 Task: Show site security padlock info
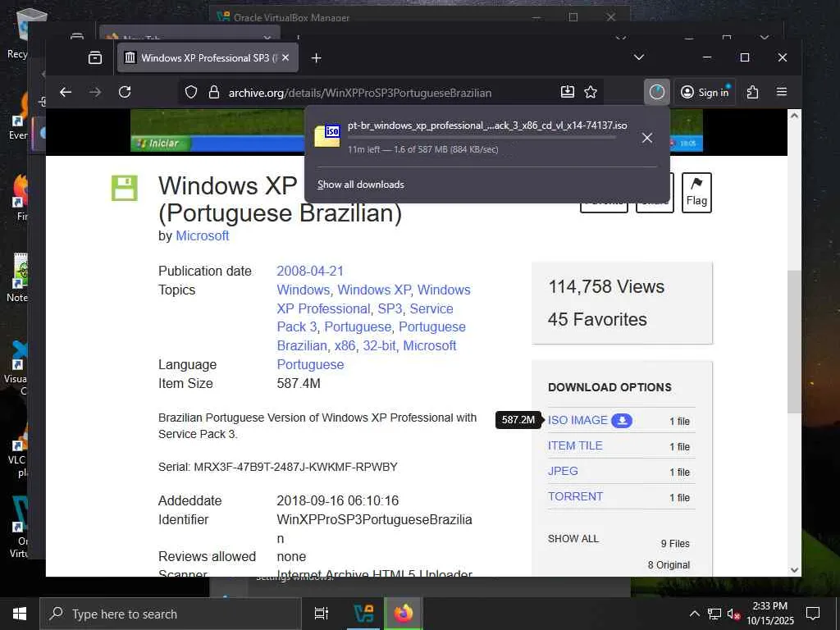[214, 92]
